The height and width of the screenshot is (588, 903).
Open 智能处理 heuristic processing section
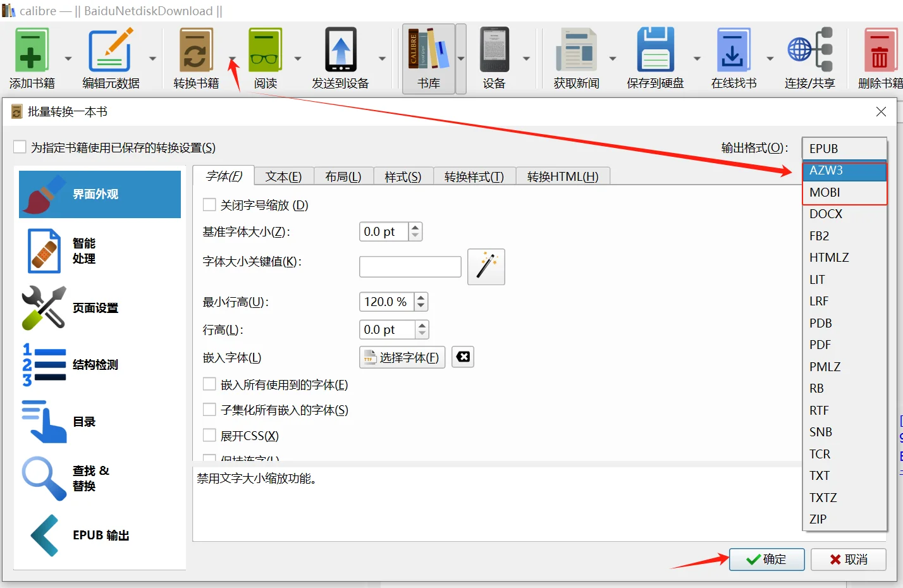pos(100,251)
